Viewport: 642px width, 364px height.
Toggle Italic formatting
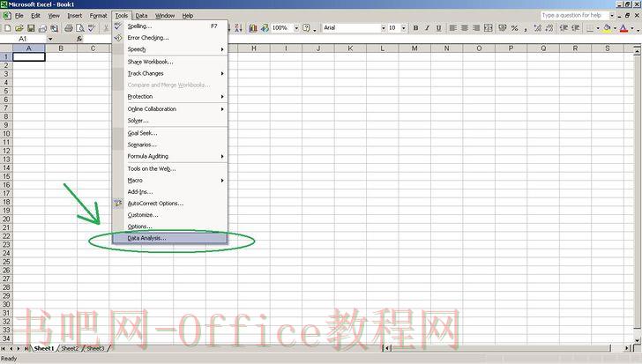(x=427, y=28)
